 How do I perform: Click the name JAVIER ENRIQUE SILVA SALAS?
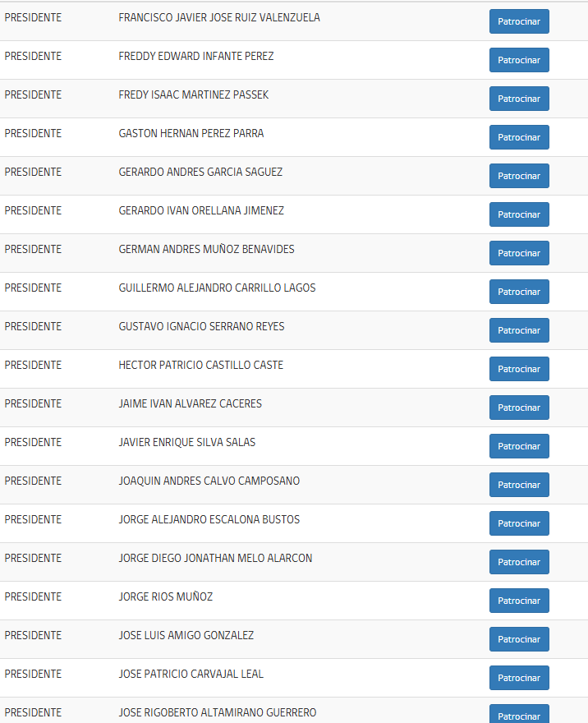187,442
